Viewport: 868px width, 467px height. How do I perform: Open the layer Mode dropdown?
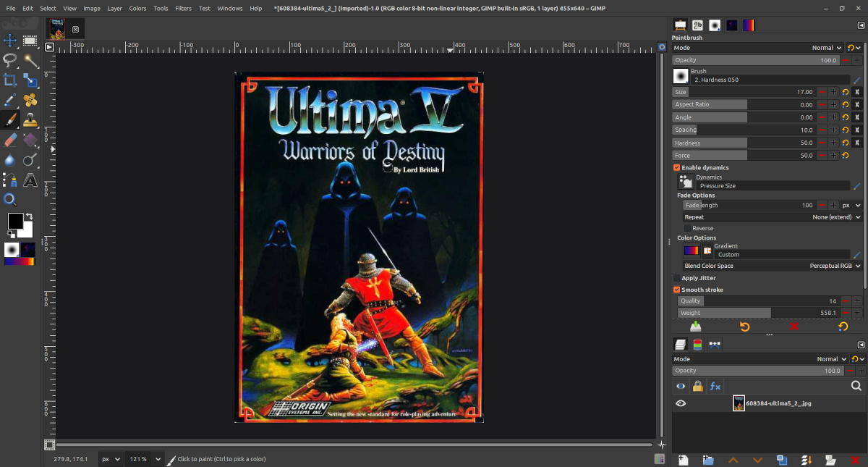point(759,359)
